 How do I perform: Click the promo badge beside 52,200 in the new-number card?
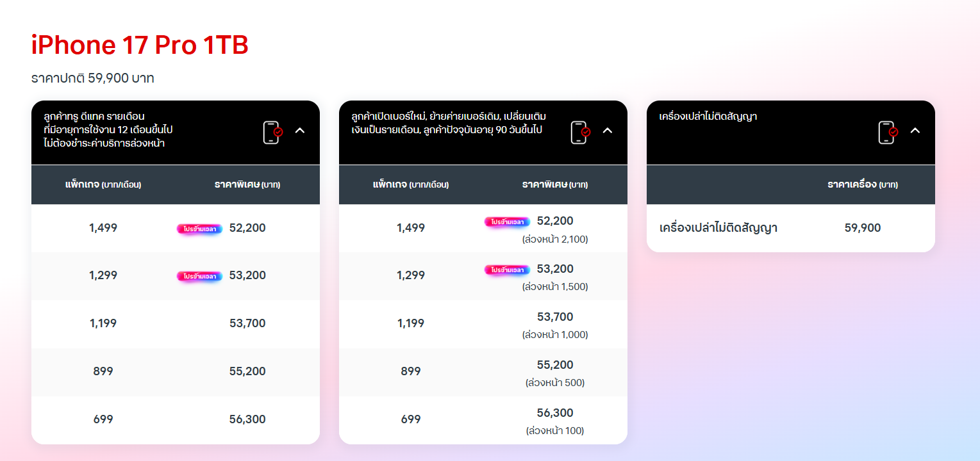(507, 222)
